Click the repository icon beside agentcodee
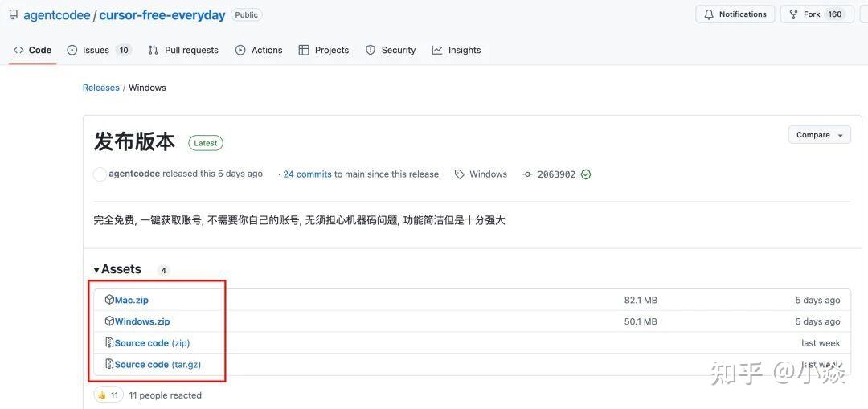 point(14,14)
